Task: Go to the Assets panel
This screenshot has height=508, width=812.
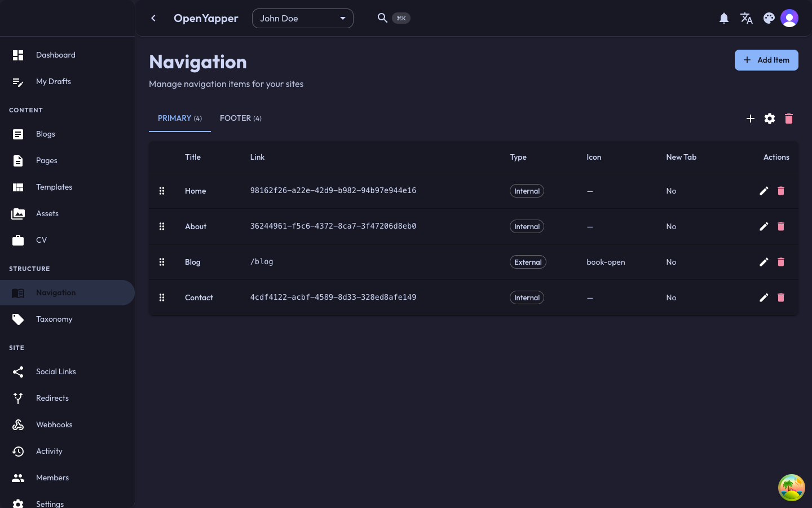Action: point(47,213)
